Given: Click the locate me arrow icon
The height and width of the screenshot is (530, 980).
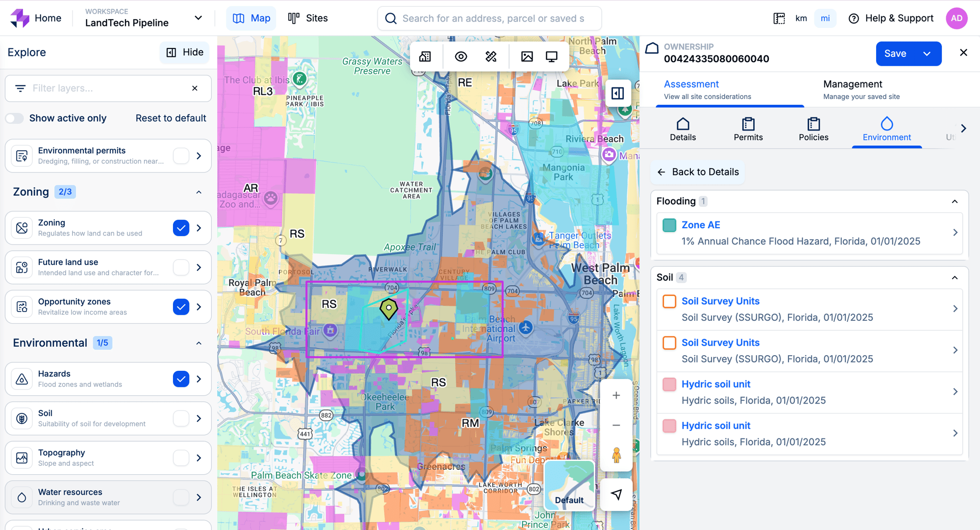Looking at the screenshot, I should pyautogui.click(x=616, y=495).
